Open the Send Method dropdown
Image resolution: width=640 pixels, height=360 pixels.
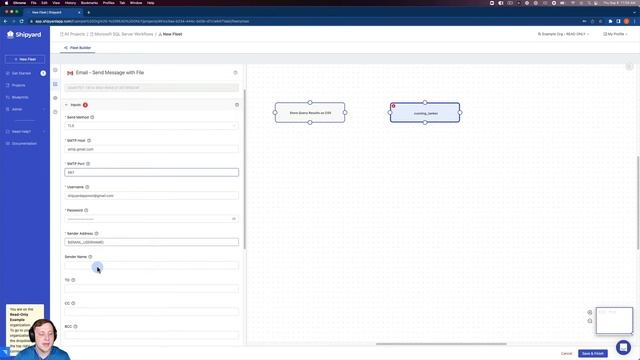[x=151, y=126]
